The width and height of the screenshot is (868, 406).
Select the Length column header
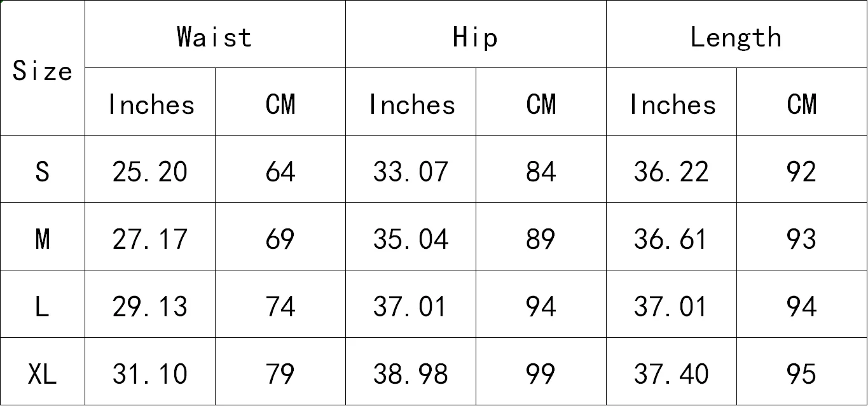[736, 34]
